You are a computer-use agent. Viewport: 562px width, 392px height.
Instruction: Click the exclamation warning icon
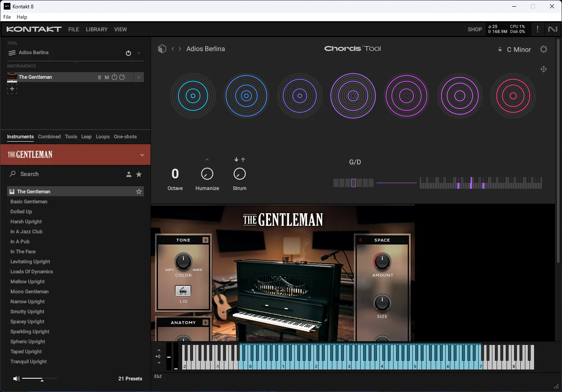pyautogui.click(x=537, y=29)
